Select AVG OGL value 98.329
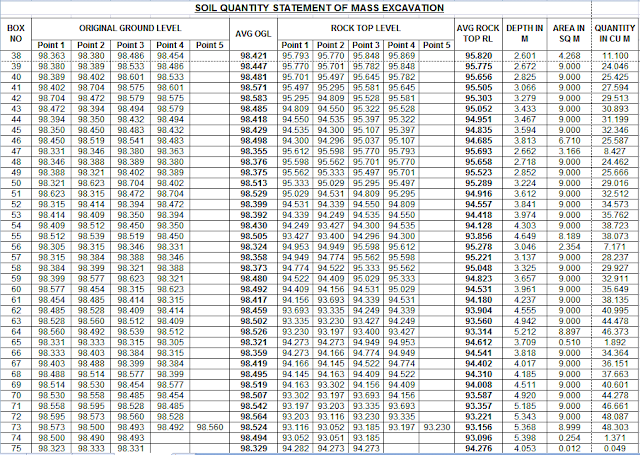The height and width of the screenshot is (455, 640). tap(253, 448)
